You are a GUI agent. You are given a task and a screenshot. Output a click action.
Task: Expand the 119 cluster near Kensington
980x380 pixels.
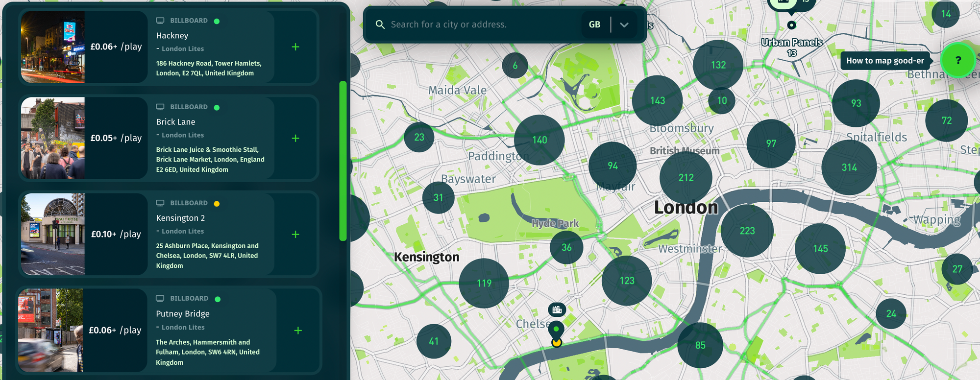click(484, 283)
